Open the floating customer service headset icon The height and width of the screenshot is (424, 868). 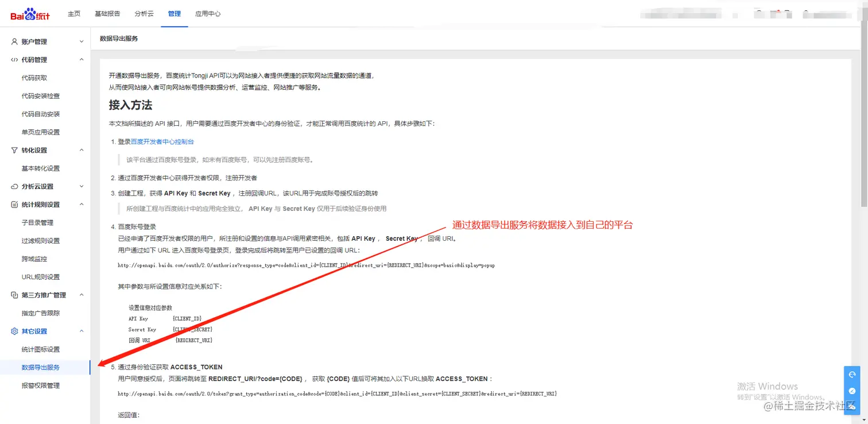click(x=852, y=375)
